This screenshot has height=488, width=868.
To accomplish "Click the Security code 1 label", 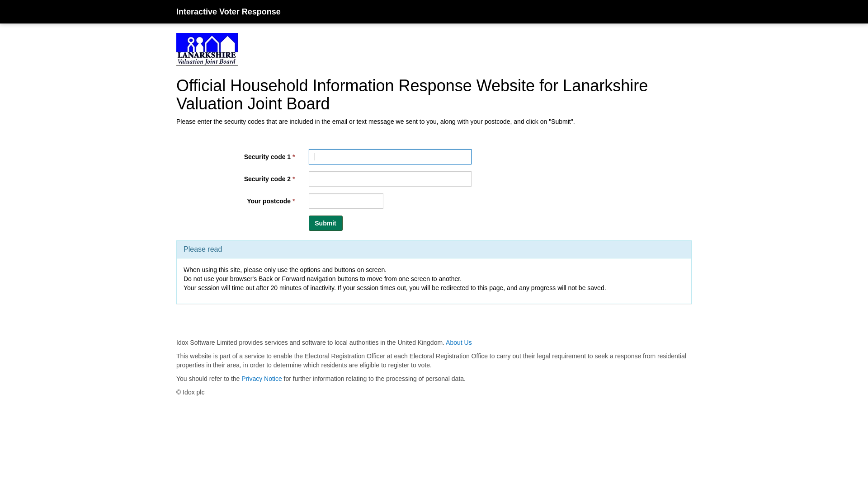I will pos(269,157).
